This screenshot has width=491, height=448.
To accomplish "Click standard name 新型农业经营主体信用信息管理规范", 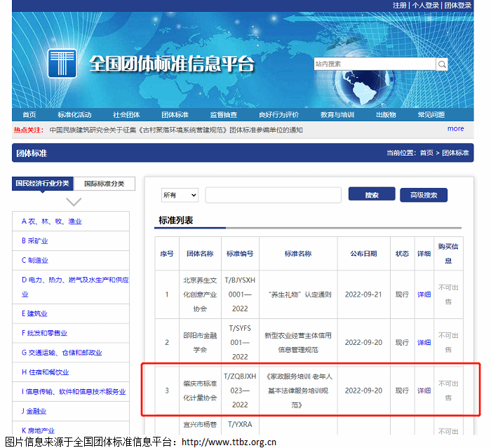I will pyautogui.click(x=298, y=343).
